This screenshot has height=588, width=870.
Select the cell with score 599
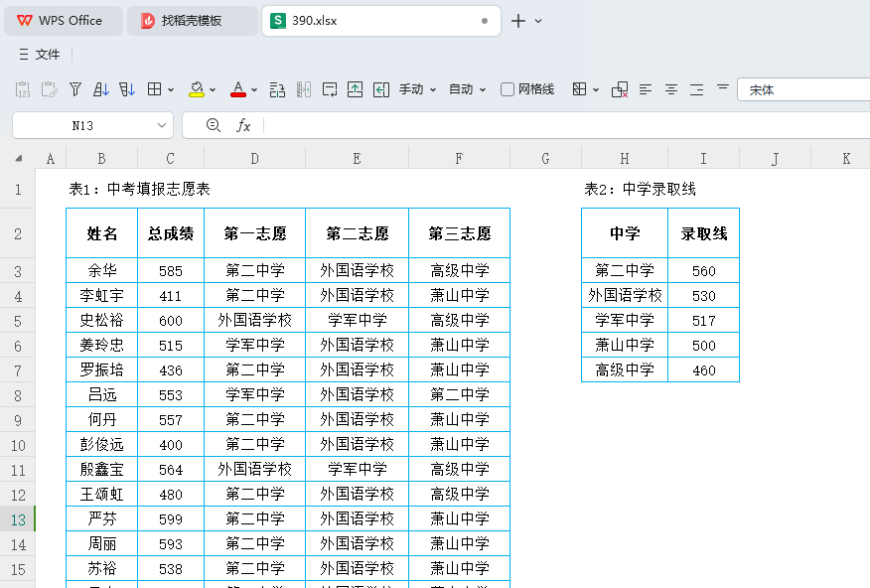(171, 519)
